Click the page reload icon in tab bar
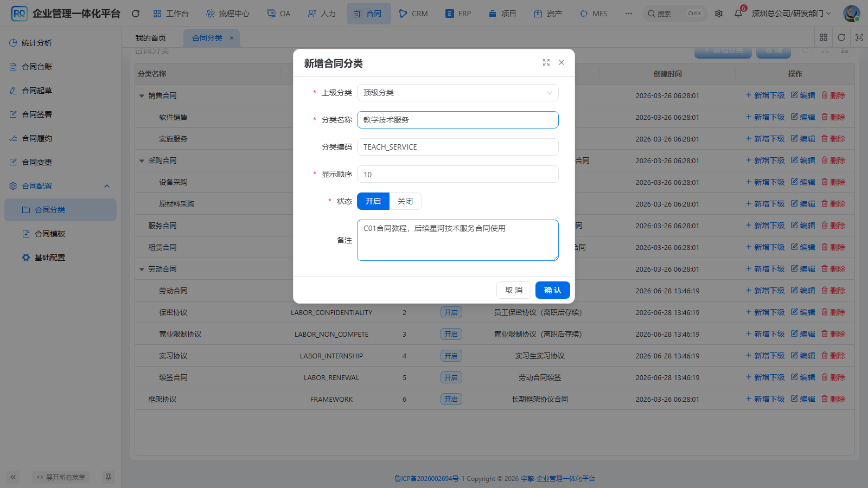The width and height of the screenshot is (868, 488). click(x=841, y=37)
